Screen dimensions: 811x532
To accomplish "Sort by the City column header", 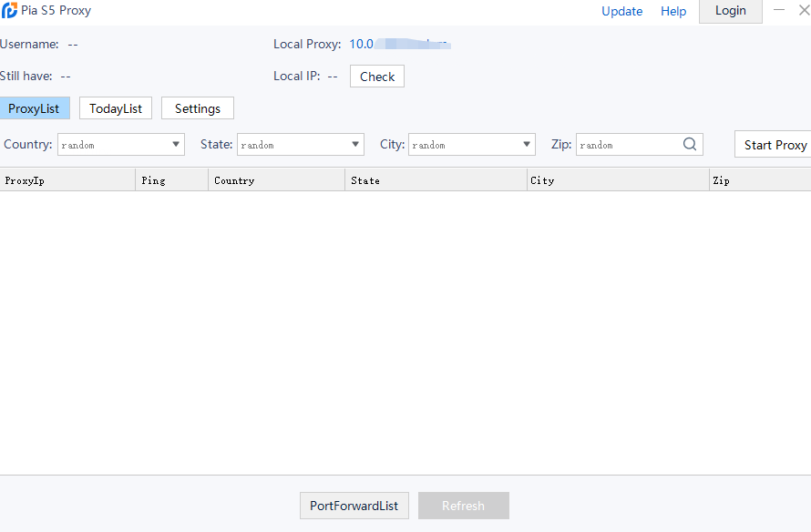I will (618, 180).
